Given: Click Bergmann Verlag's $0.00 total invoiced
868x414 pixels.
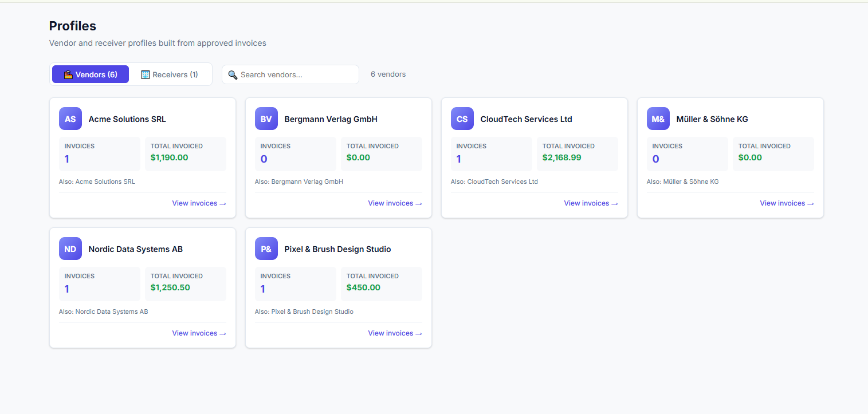Looking at the screenshot, I should tap(358, 157).
